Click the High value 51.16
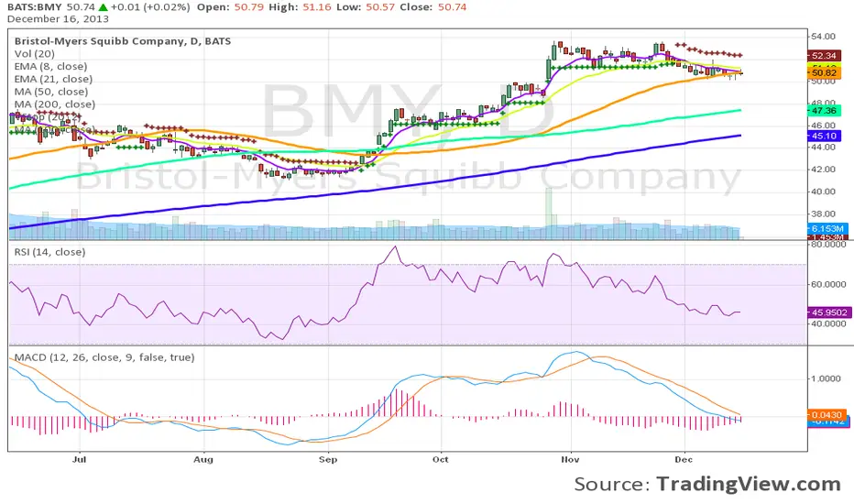Screen dimensions: 854x504 tap(317, 7)
